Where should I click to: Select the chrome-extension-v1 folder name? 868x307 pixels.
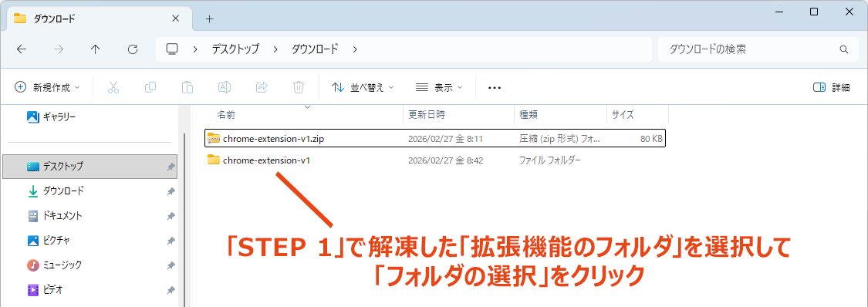tap(265, 160)
